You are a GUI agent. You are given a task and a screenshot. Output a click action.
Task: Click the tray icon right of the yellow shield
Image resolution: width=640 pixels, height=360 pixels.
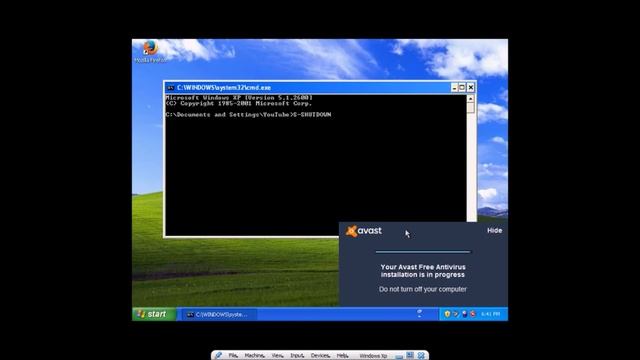[456, 314]
